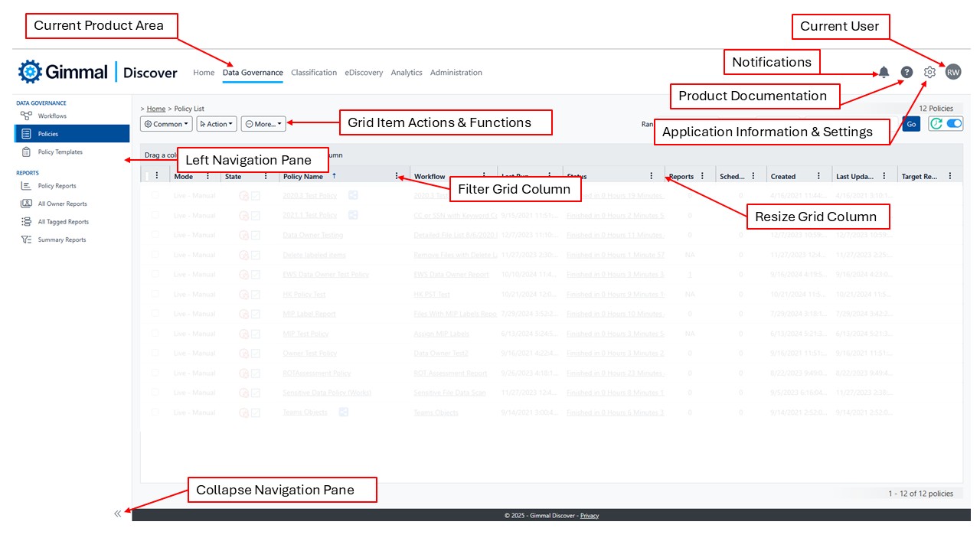Open Workflows in left navigation
Viewport: 980px width, 551px height.
pyautogui.click(x=52, y=116)
